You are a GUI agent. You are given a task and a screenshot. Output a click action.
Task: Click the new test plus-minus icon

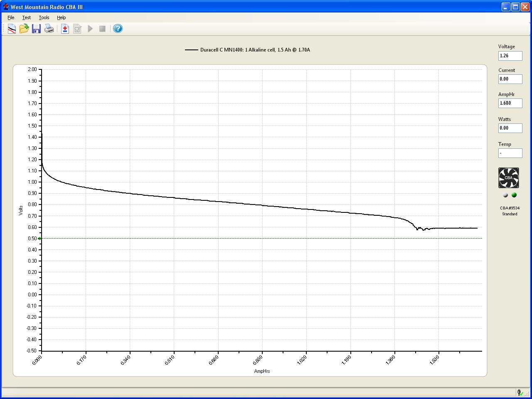[x=65, y=29]
